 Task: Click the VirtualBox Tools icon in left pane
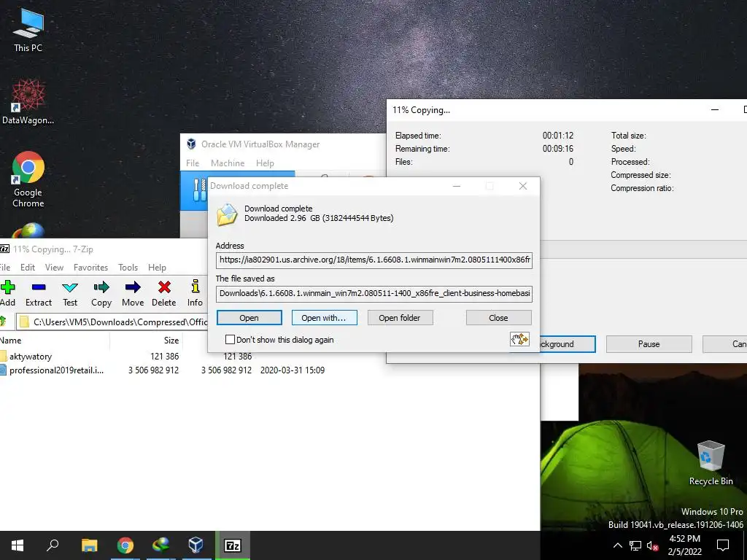point(199,190)
